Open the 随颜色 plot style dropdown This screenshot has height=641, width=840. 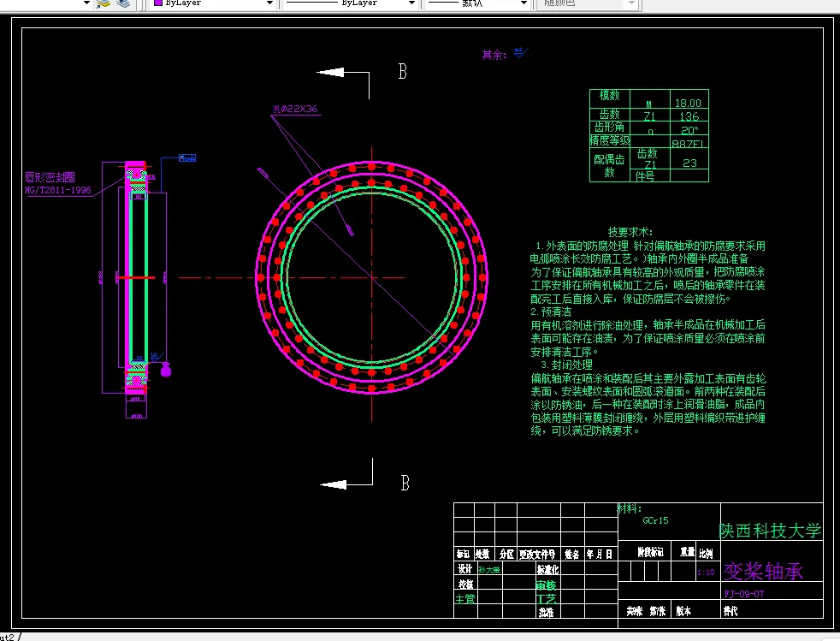coord(631,3)
